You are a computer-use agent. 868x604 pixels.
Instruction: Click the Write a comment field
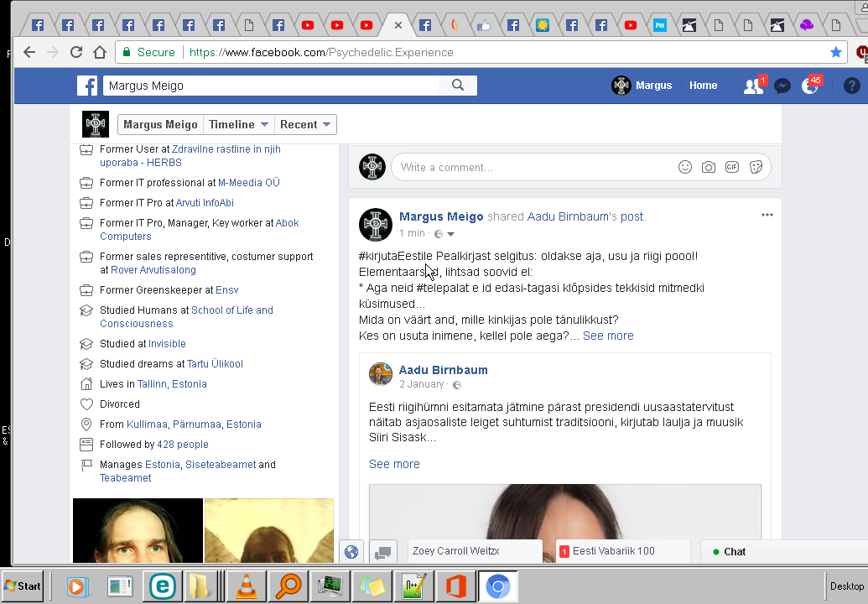[528, 167]
